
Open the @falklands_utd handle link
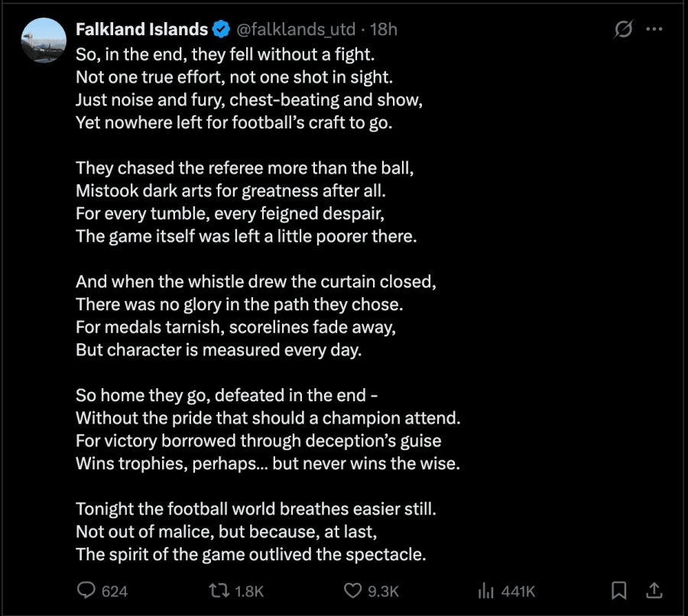coord(296,29)
